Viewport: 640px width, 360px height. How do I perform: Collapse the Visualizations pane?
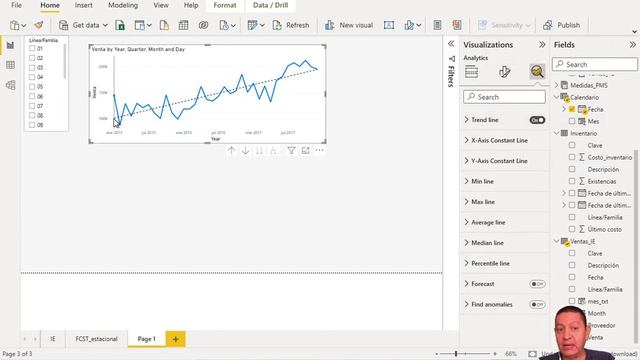tap(542, 44)
